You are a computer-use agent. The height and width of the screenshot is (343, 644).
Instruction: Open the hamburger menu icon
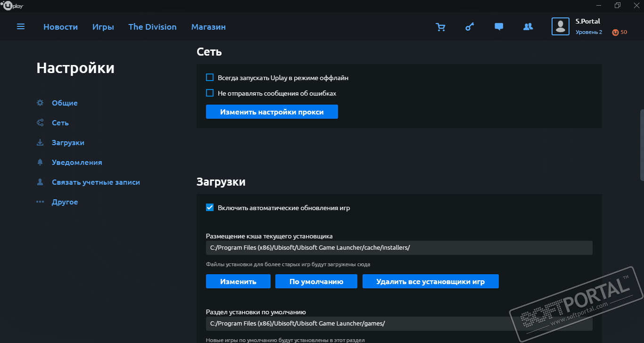click(21, 27)
